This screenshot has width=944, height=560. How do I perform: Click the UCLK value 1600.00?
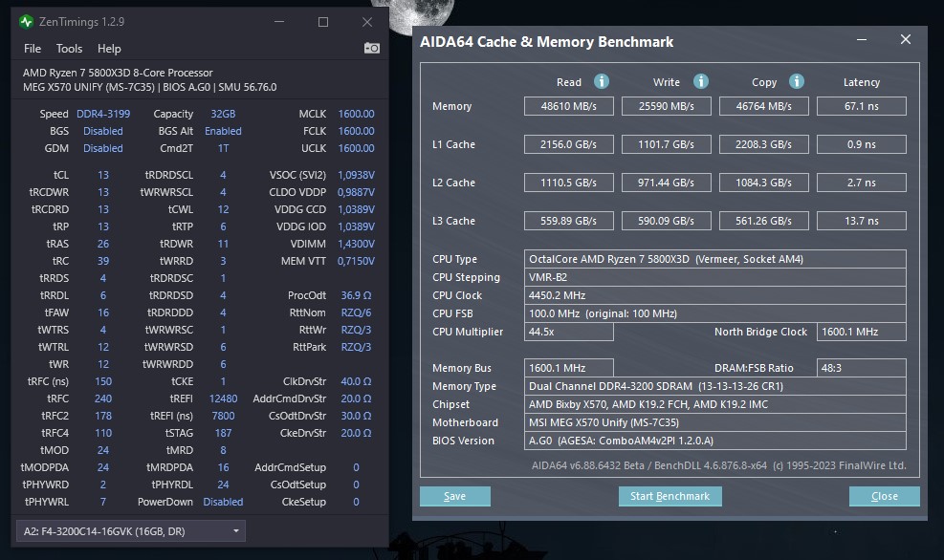coord(356,148)
